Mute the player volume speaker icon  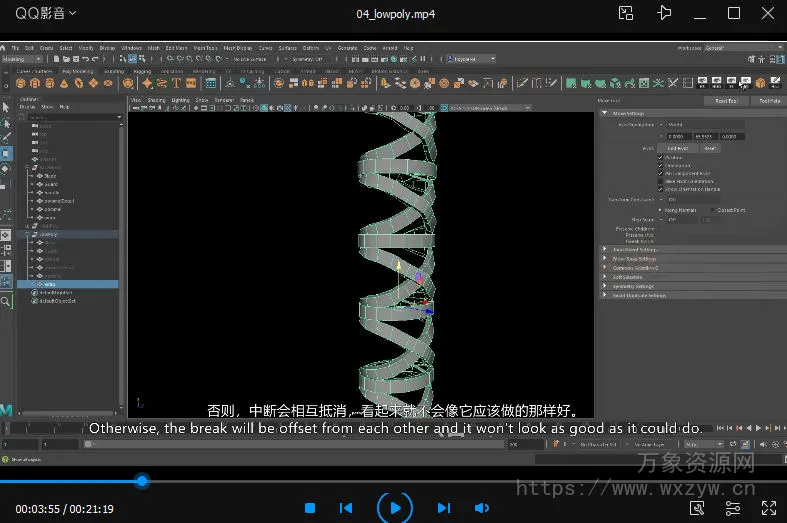[x=481, y=508]
